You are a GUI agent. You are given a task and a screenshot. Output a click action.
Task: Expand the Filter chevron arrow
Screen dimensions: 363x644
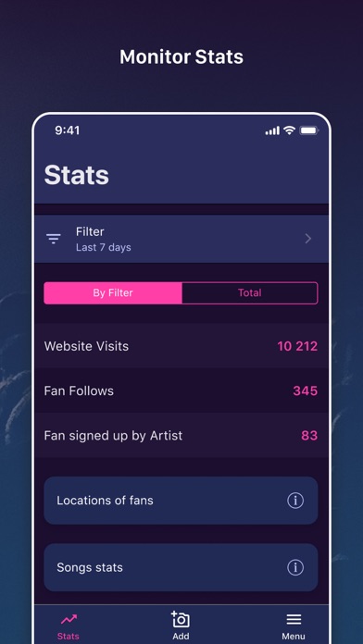tap(308, 239)
